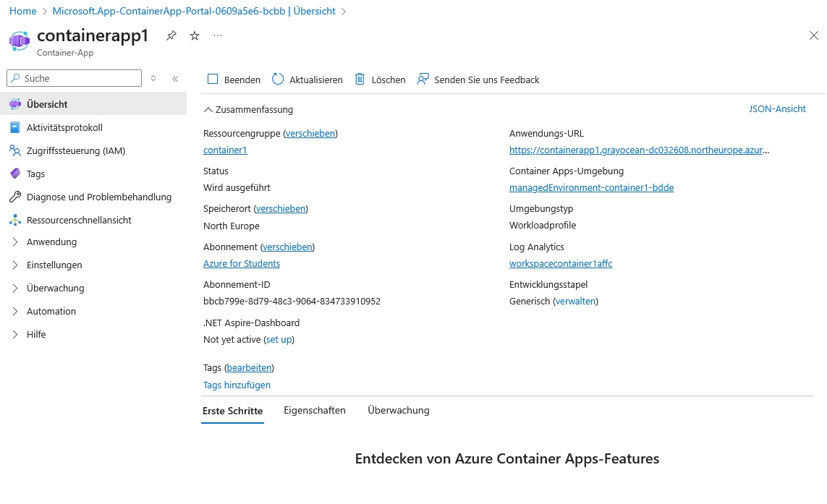Open the JSON-Ansicht link

(x=777, y=109)
